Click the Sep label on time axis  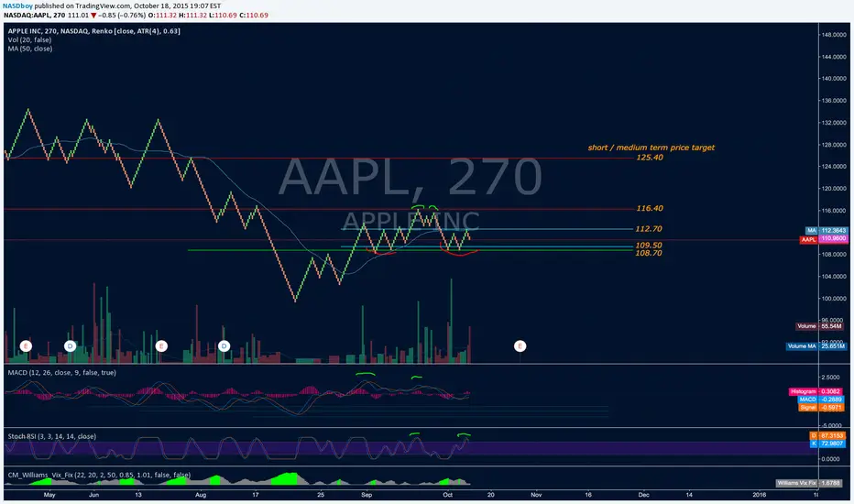[x=367, y=495]
